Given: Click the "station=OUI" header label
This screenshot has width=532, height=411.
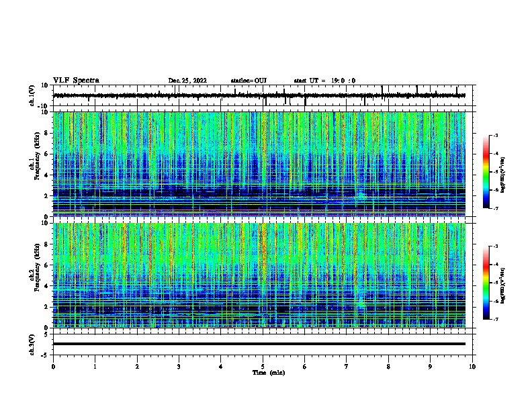Looking at the screenshot, I should pos(249,81).
